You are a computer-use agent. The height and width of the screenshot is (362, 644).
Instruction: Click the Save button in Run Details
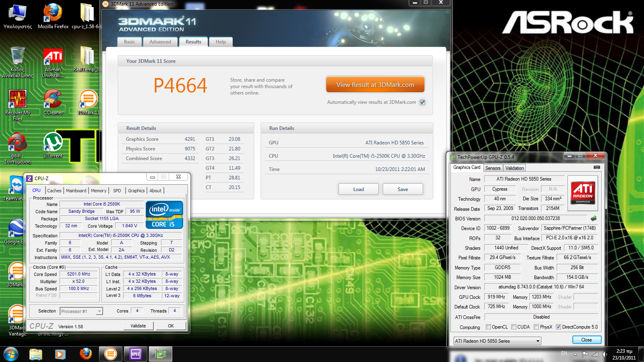coord(402,189)
